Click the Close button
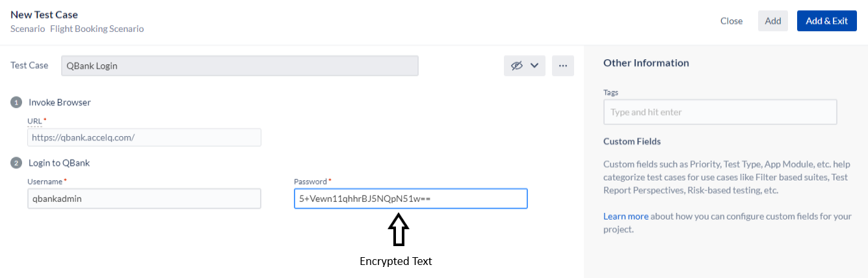 point(731,21)
